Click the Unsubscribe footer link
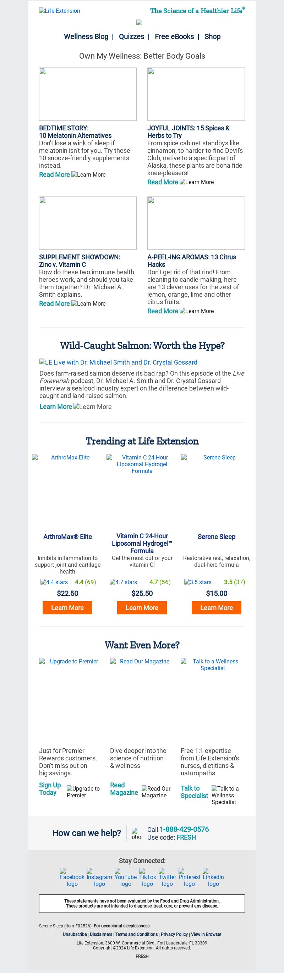Image resolution: width=284 pixels, height=980 pixels. coord(75,934)
